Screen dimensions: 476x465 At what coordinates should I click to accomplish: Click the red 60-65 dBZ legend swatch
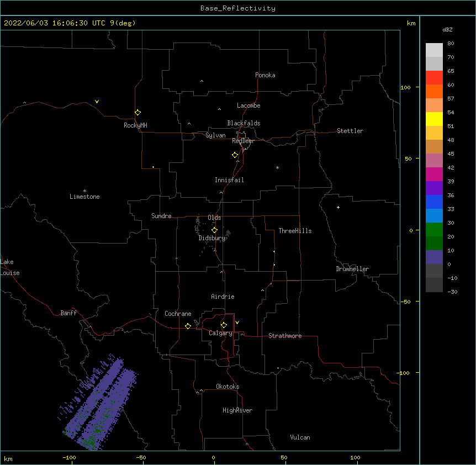pyautogui.click(x=434, y=77)
